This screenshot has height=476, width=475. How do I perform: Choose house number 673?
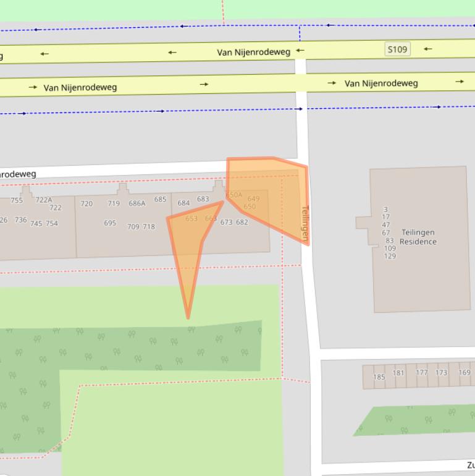click(x=227, y=223)
